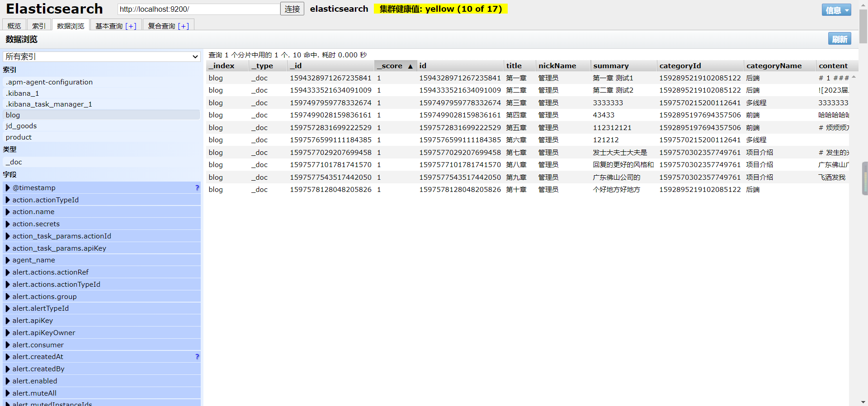This screenshot has height=406, width=868.
Task: Select the blog index in sidebar
Action: (102, 115)
